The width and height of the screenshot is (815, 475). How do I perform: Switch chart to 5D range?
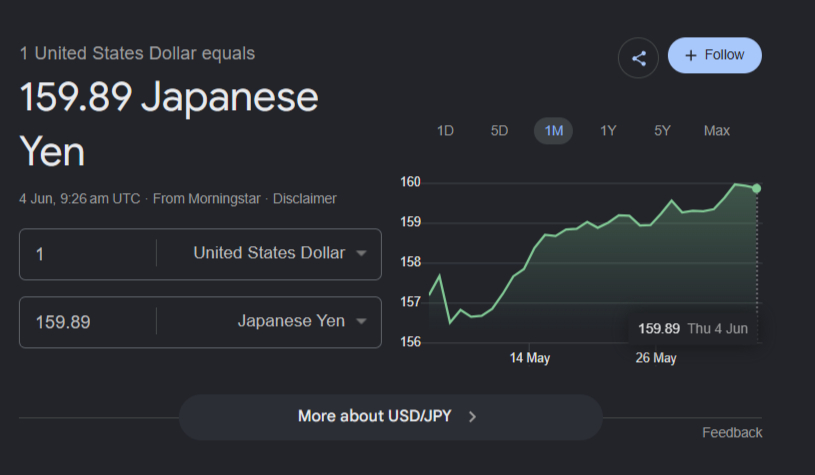(499, 130)
